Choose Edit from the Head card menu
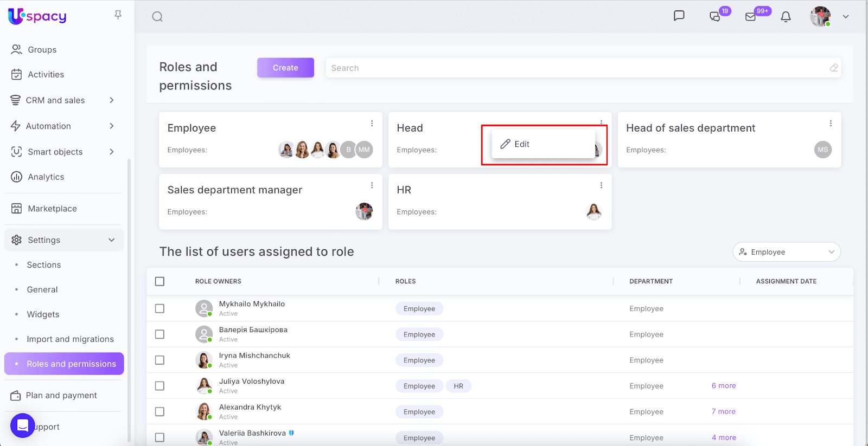The width and height of the screenshot is (868, 446). click(522, 144)
